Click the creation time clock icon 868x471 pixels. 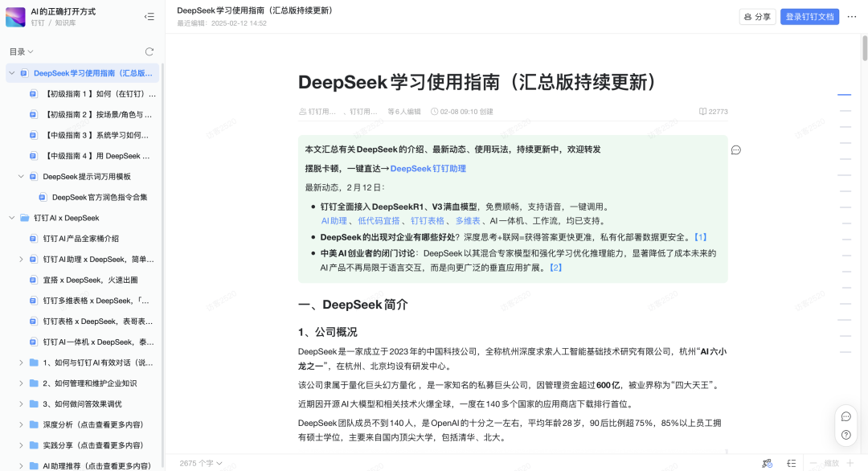[434, 111]
